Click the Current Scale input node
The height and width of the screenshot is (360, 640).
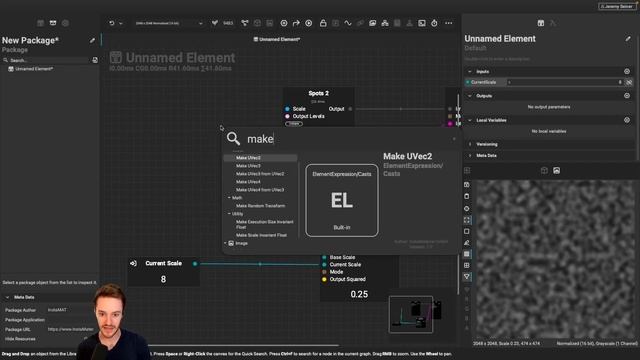[x=163, y=271]
